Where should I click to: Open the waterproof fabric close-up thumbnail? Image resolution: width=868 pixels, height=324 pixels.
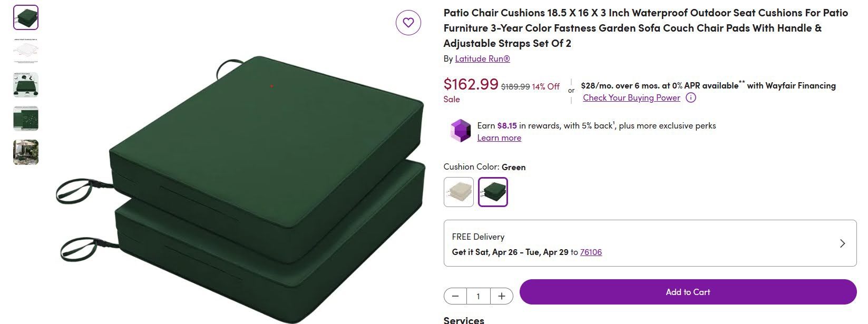[26, 119]
